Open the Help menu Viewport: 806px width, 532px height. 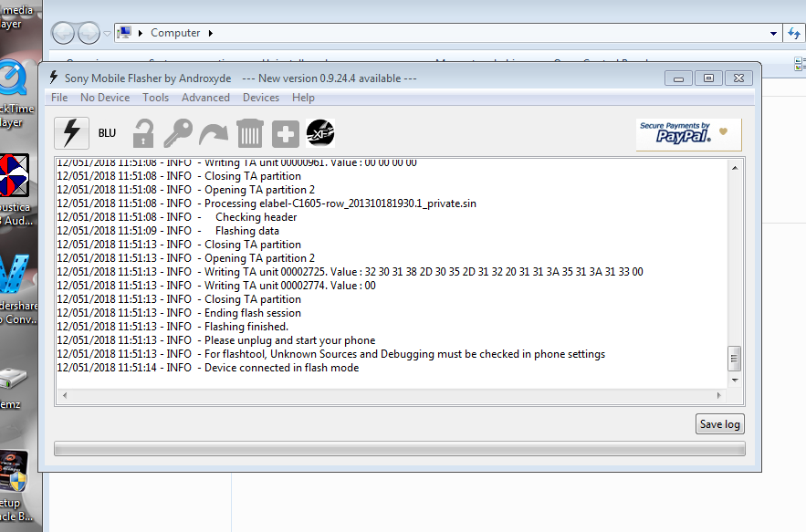coord(303,98)
